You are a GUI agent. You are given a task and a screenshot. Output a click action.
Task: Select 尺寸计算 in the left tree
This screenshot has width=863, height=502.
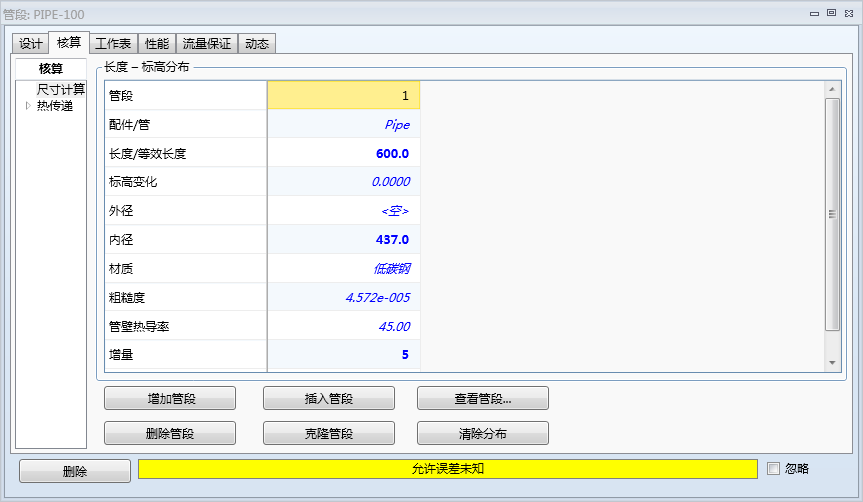pyautogui.click(x=61, y=90)
